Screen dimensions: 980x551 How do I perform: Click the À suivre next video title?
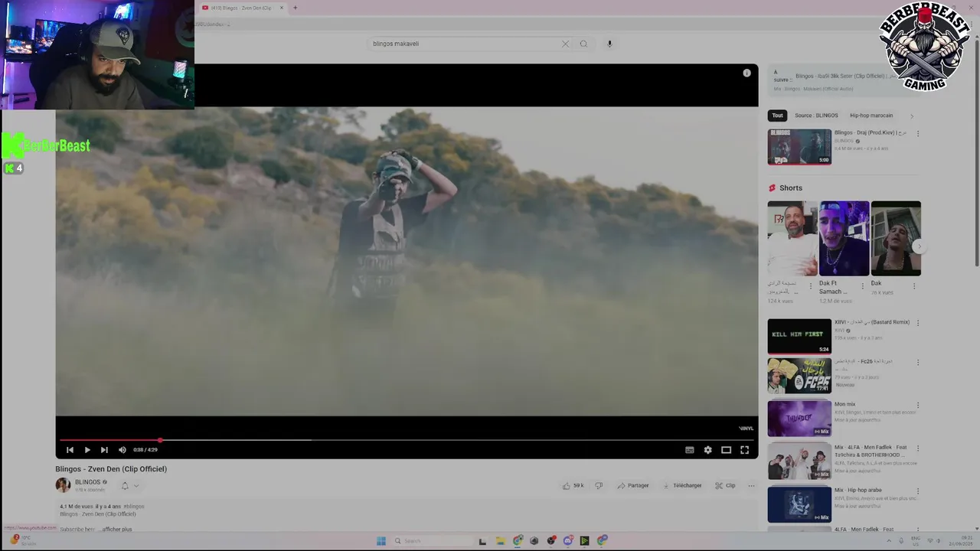click(x=846, y=76)
